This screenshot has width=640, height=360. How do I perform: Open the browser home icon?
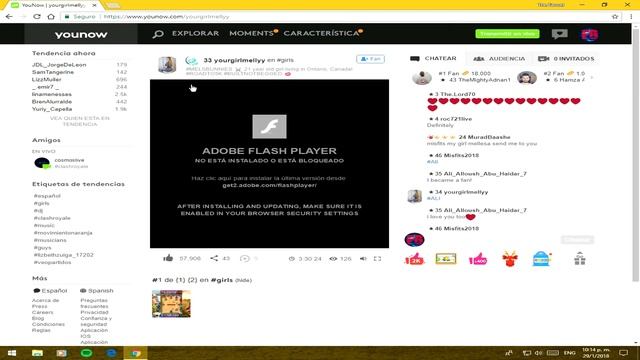(51, 17)
